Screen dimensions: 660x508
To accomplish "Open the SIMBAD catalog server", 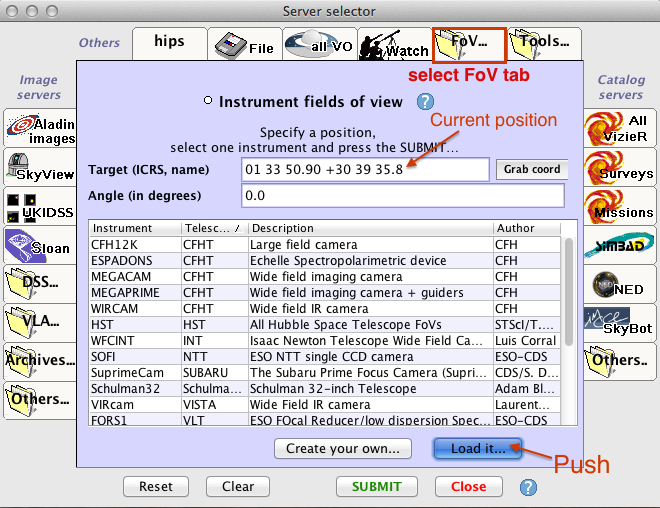I will 620,246.
